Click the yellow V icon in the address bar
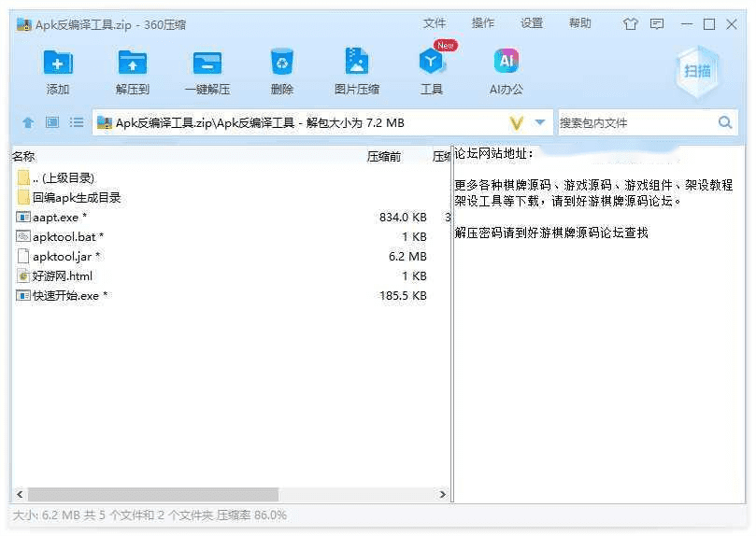 [x=517, y=123]
